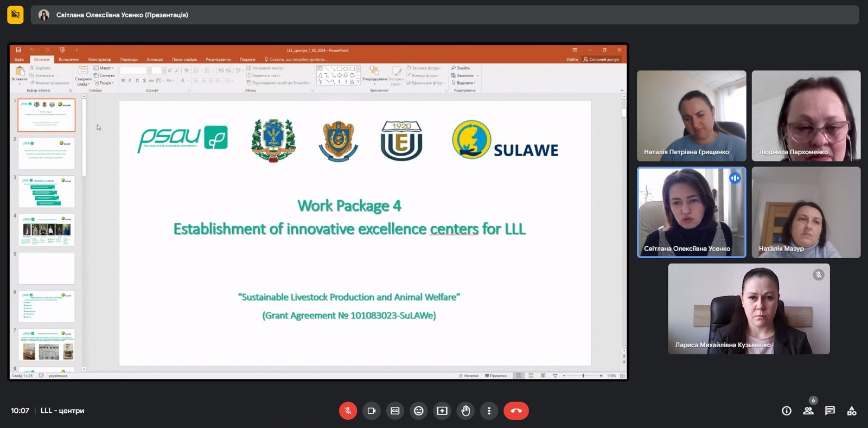Toggle the camera button in Meet
The height and width of the screenshot is (428, 868).
[x=372, y=411]
